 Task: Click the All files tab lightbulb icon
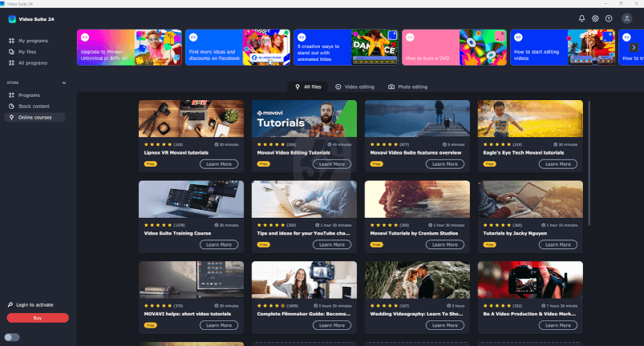[298, 87]
